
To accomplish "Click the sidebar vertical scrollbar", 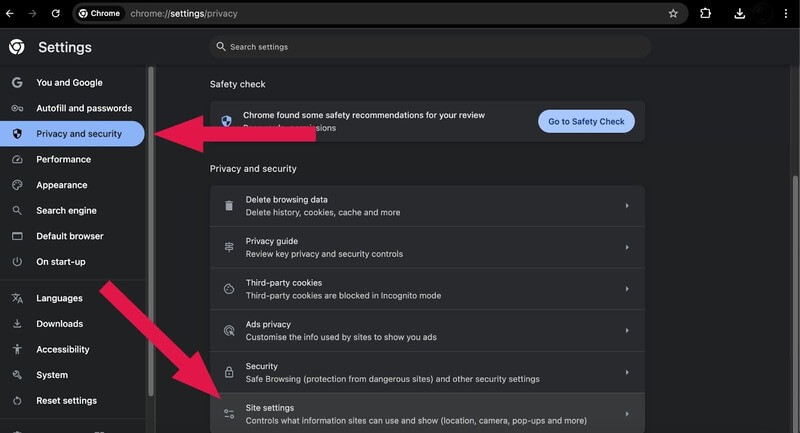I will 151,232.
